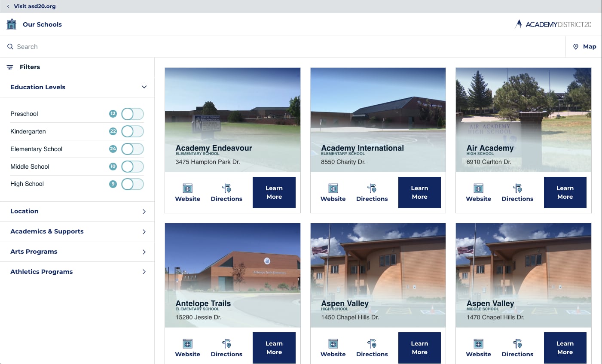Click the Filters sliders icon
The image size is (602, 364).
click(x=10, y=67)
